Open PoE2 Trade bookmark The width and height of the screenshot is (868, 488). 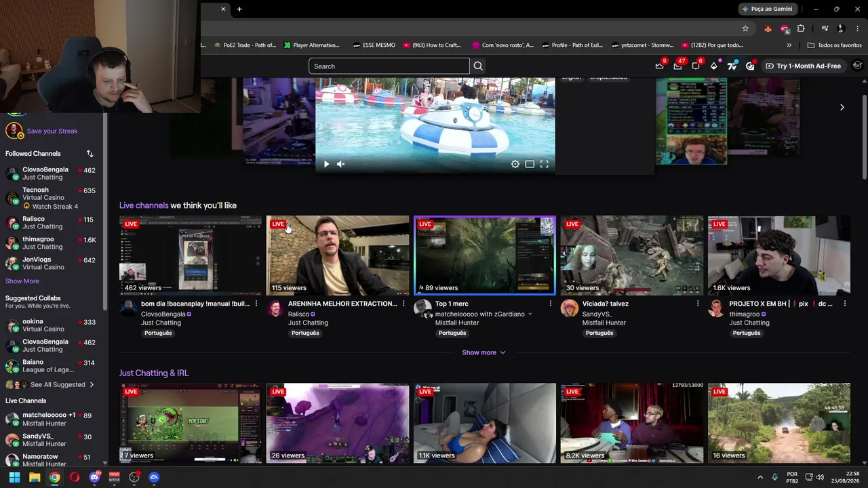tap(245, 45)
